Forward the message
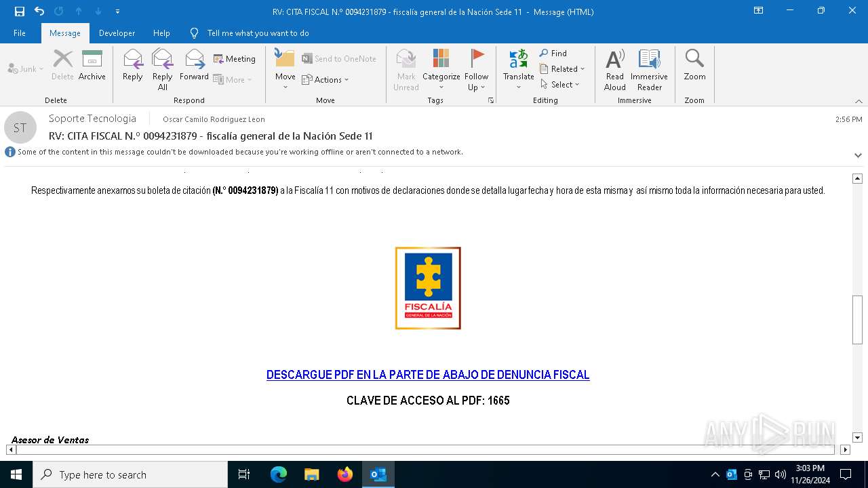The image size is (868, 488). 194,66
